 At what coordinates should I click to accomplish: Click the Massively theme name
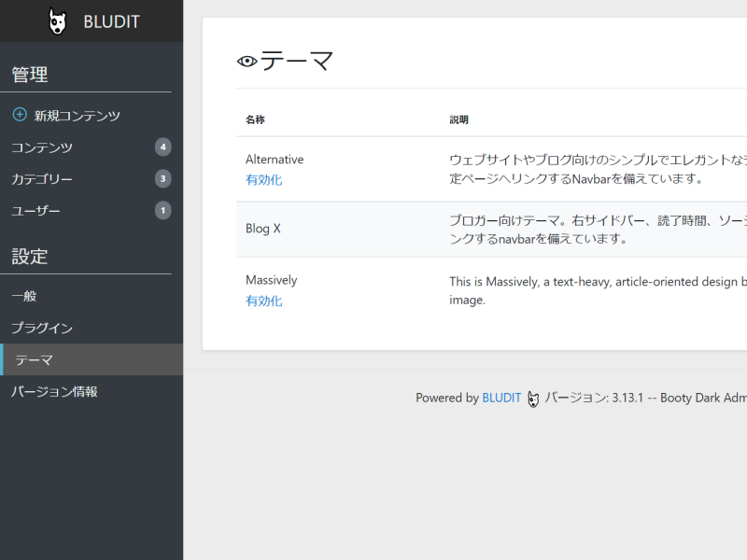[x=271, y=280]
